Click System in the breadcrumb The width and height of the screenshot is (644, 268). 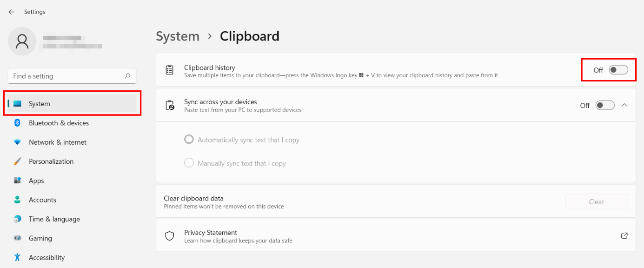(x=178, y=36)
